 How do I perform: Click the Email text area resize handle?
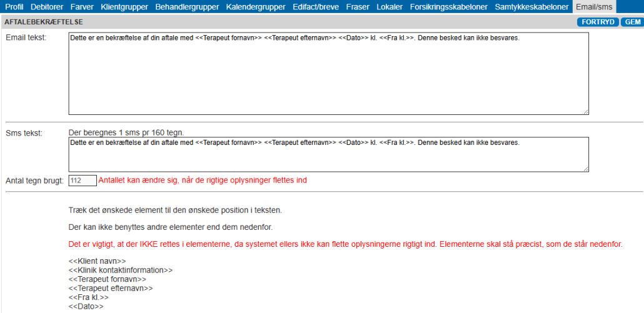click(585, 112)
